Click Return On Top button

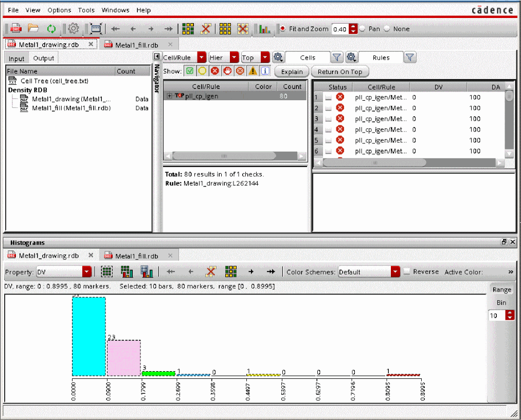pos(339,71)
